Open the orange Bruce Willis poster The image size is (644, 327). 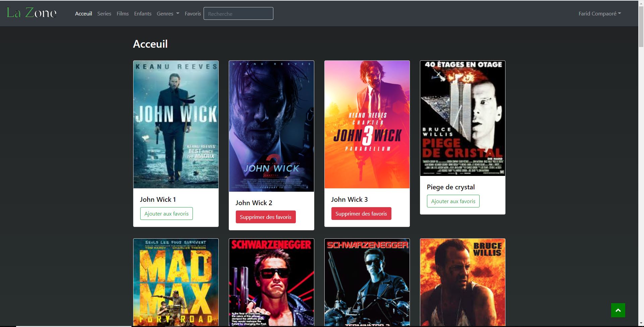pos(463,282)
